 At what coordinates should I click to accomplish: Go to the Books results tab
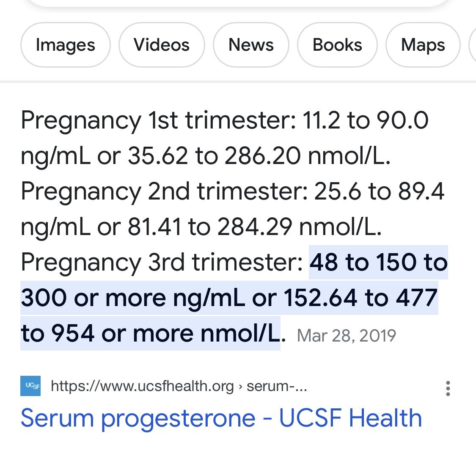click(337, 45)
